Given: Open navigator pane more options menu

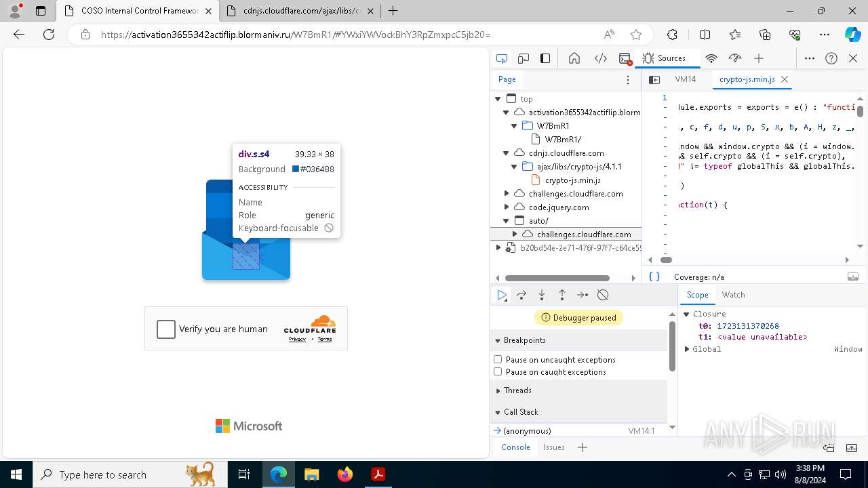Looking at the screenshot, I should [x=628, y=79].
